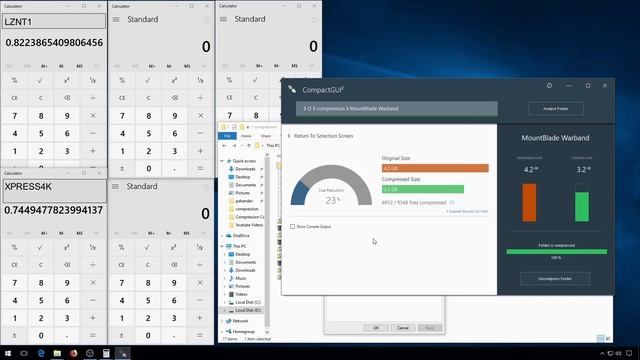Image resolution: width=640 pixels, height=360 pixels.
Task: Click Submit Results to Wiki link
Action: tap(467, 211)
